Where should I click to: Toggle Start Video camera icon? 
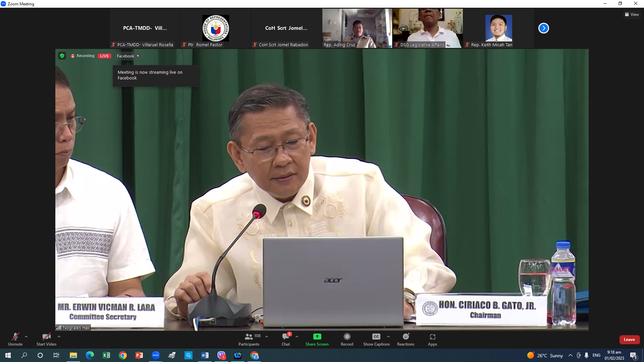click(x=46, y=337)
